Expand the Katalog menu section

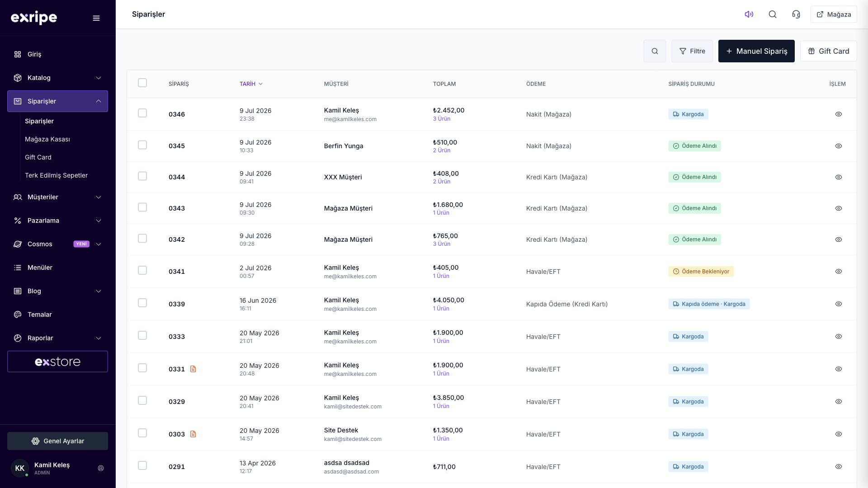[57, 78]
